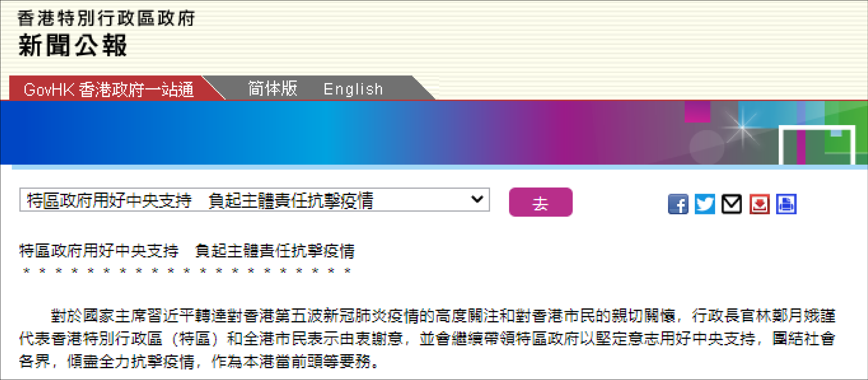Click the article headline below dropdown
The image size is (868, 380).
187,251
